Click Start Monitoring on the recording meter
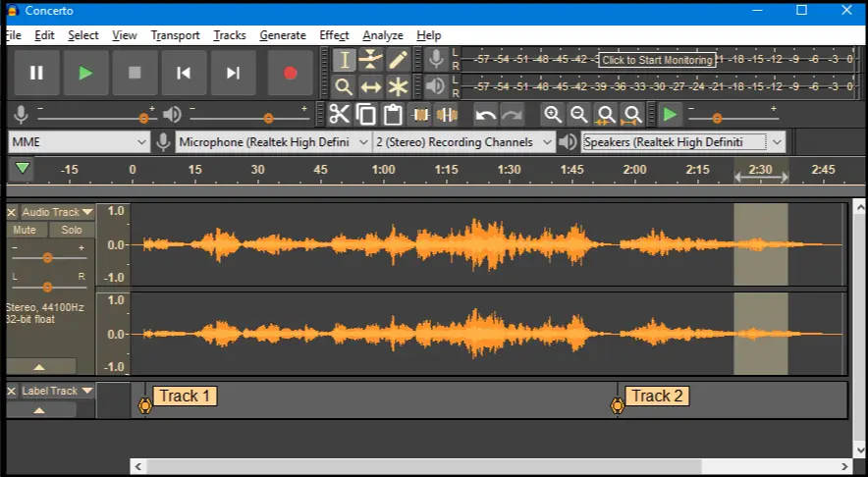Viewport: 868px width, 477px height. (657, 60)
